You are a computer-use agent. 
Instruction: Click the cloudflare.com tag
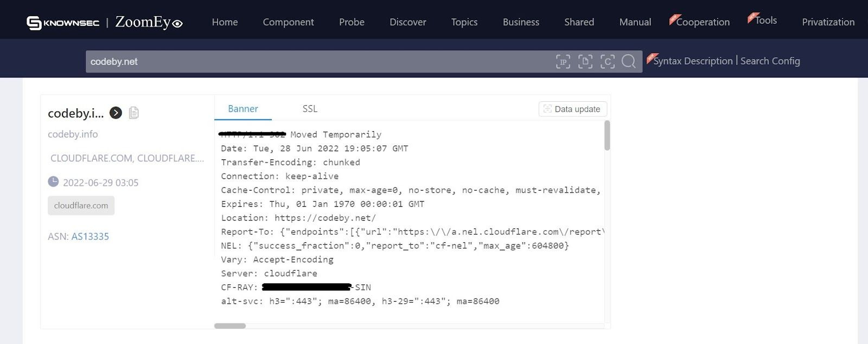(81, 206)
